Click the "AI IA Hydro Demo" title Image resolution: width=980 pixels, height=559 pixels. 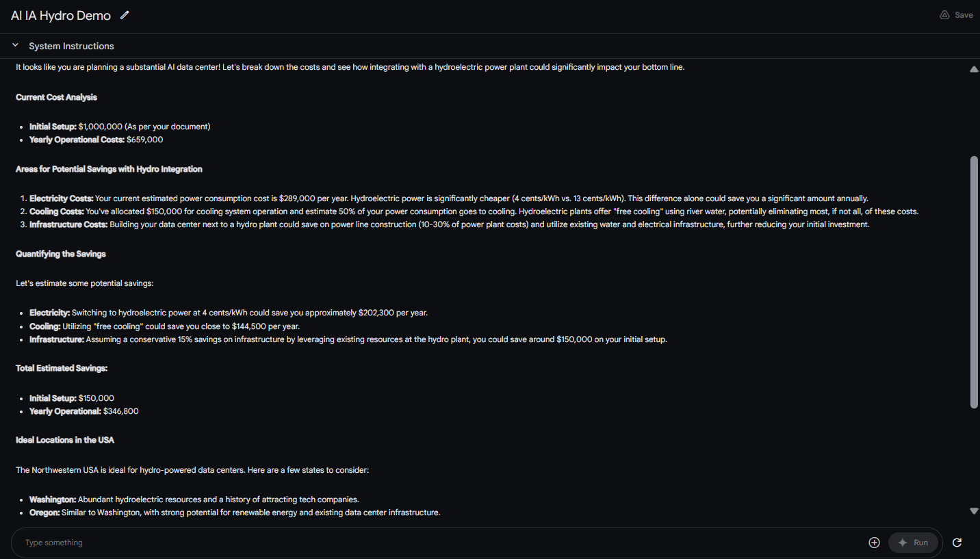61,15
